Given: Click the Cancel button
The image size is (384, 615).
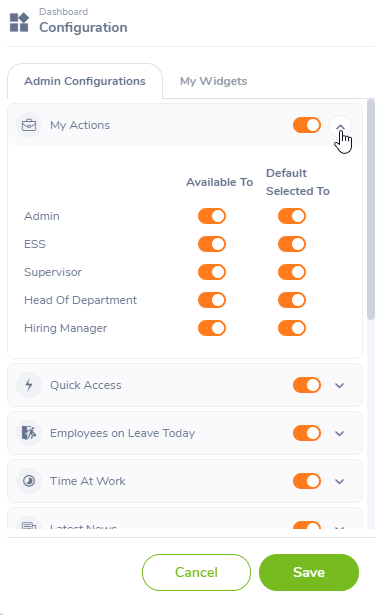Looking at the screenshot, I should [x=196, y=572].
